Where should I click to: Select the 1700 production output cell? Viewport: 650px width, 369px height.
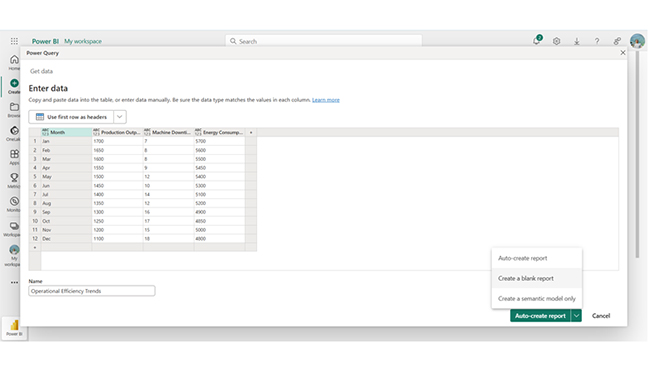coord(117,141)
